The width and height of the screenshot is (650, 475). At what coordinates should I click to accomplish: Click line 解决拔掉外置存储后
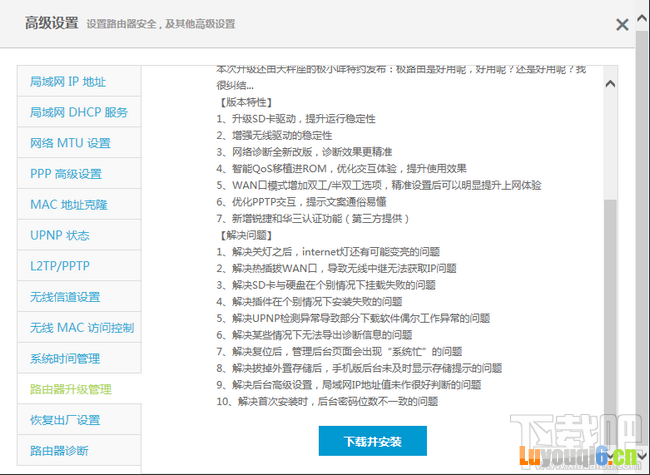coord(359,368)
